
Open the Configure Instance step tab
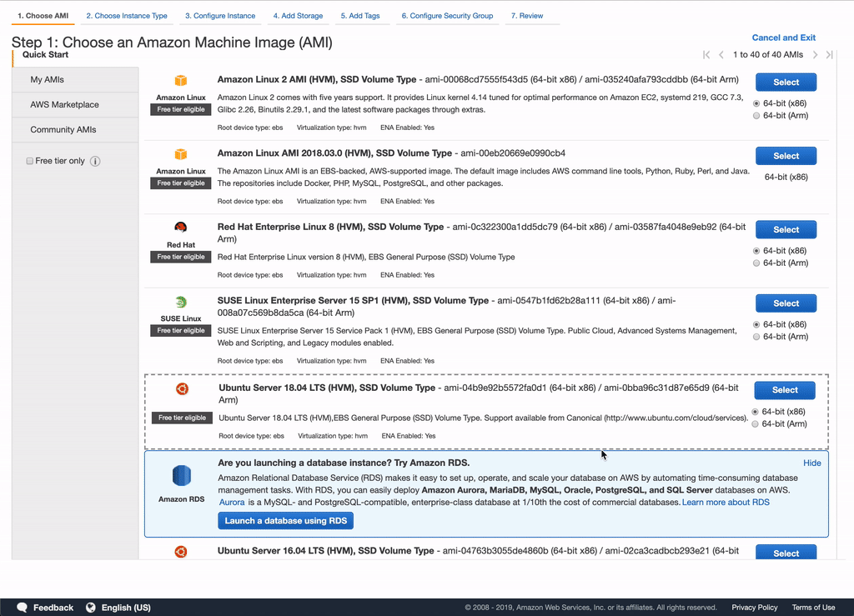click(x=220, y=16)
